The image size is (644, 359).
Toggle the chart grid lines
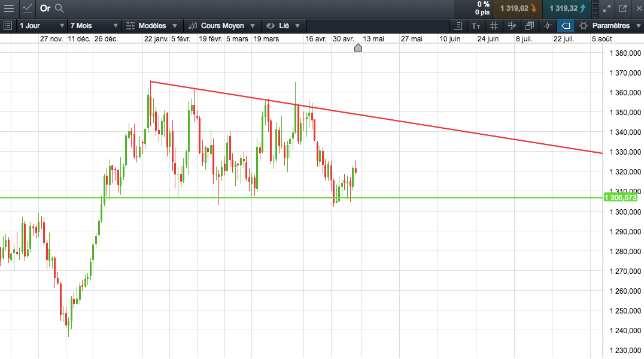(494, 26)
